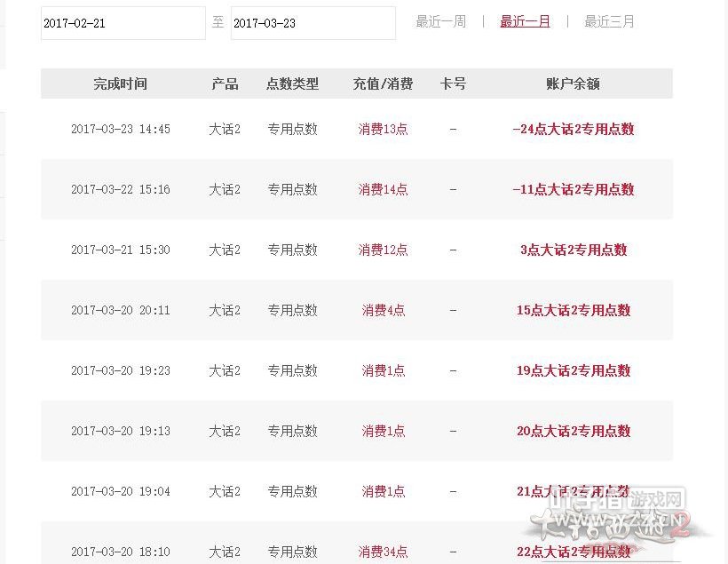Click the -24点大话2专用点数 balance
Screen dimensions: 728x564
click(573, 129)
